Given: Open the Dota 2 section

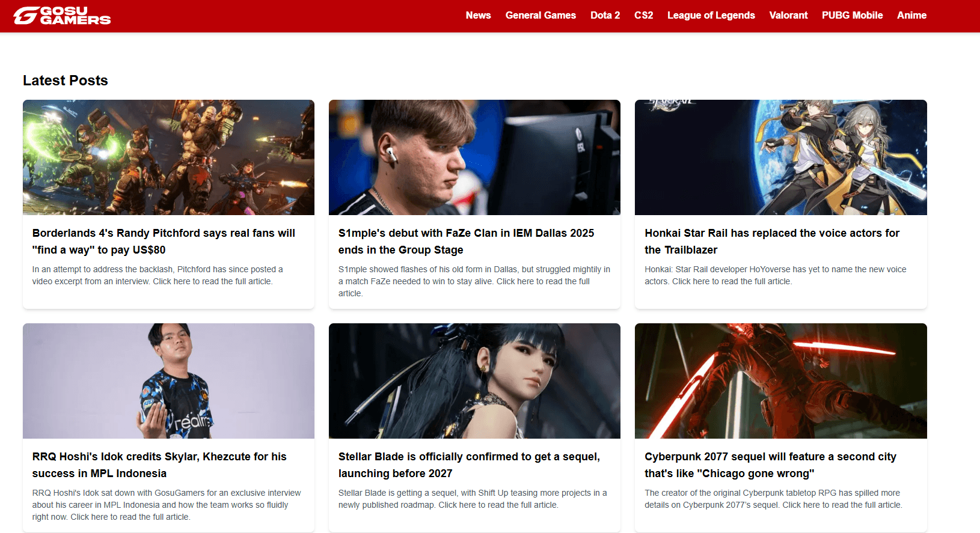Looking at the screenshot, I should 605,16.
